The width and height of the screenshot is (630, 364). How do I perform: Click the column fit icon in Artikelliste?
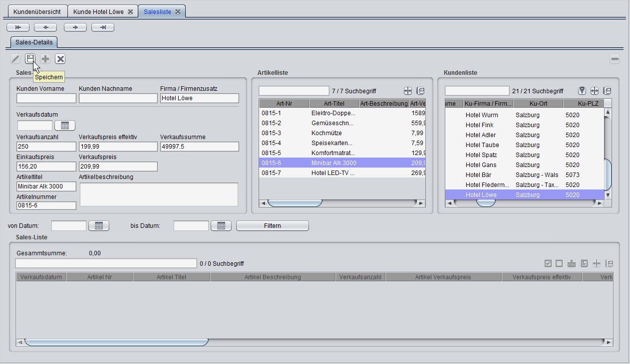[408, 91]
